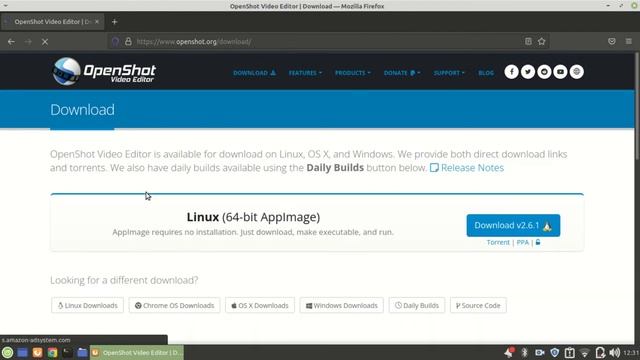Open a new tab with the plus button
640x360 pixels.
click(114, 22)
